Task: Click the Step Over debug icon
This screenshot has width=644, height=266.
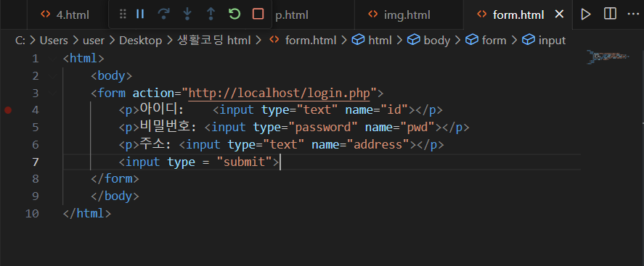Action: (163, 14)
